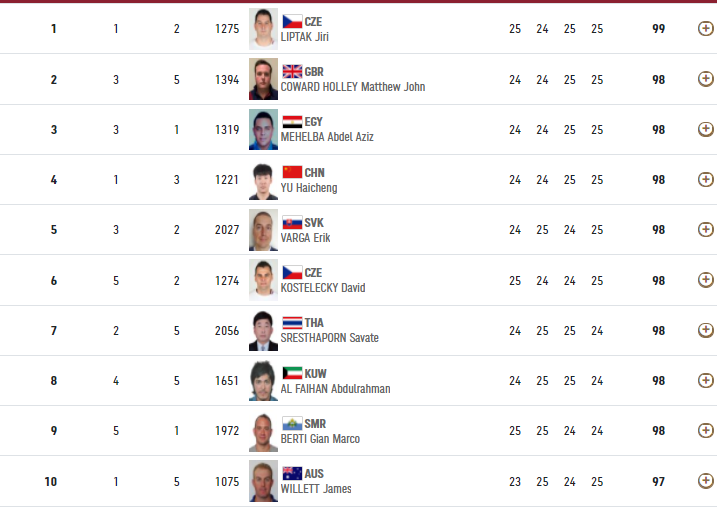
Task: Click the plus icon on YU Haicheng's row
Action: pos(706,180)
